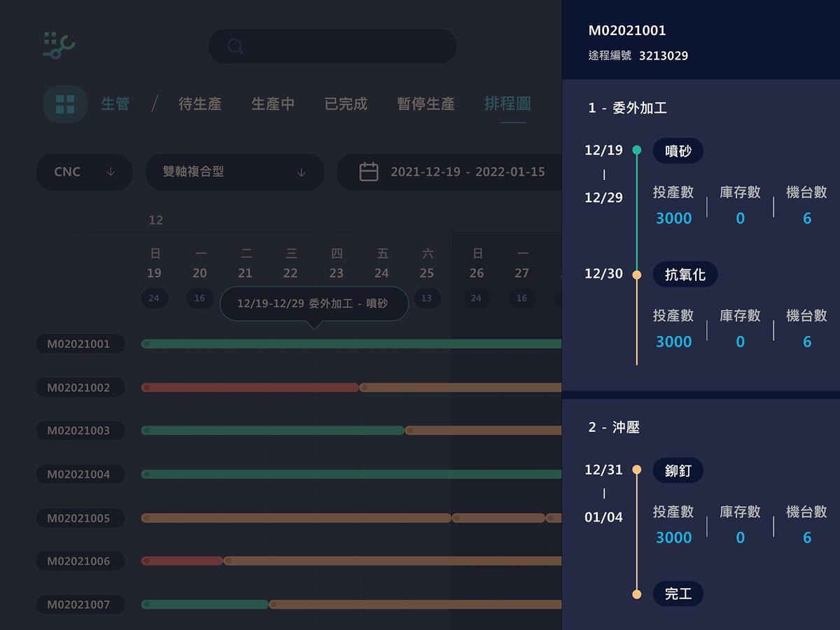Click inside the search input field
This screenshot has width=840, height=630.
[343, 46]
